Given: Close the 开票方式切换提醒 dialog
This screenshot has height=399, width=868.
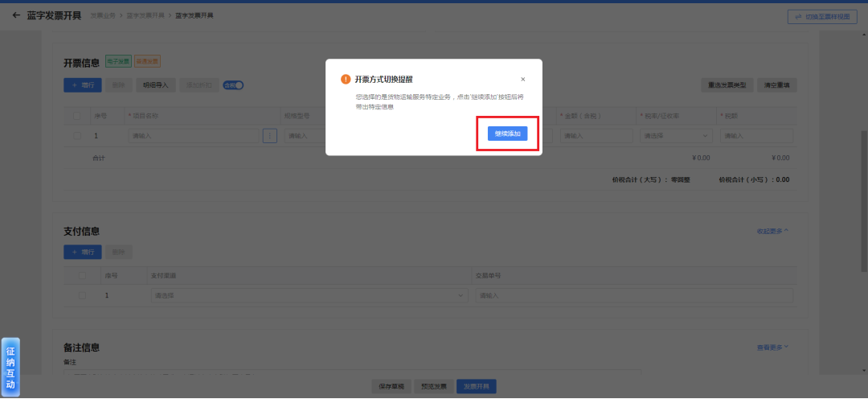Looking at the screenshot, I should 522,80.
